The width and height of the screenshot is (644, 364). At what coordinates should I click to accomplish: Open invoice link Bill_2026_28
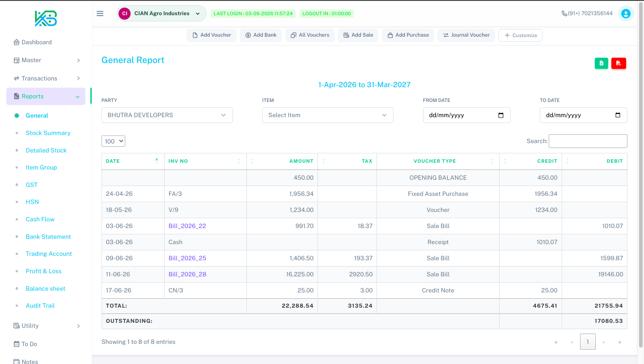pyautogui.click(x=187, y=274)
